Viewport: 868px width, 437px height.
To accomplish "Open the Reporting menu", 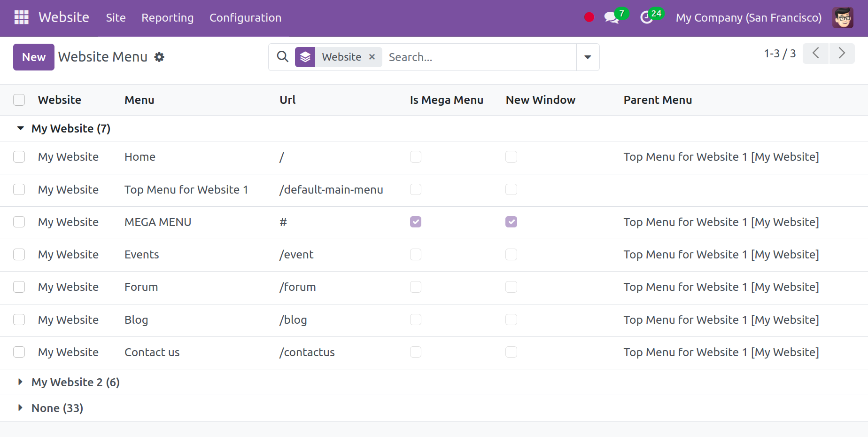I will tap(167, 18).
